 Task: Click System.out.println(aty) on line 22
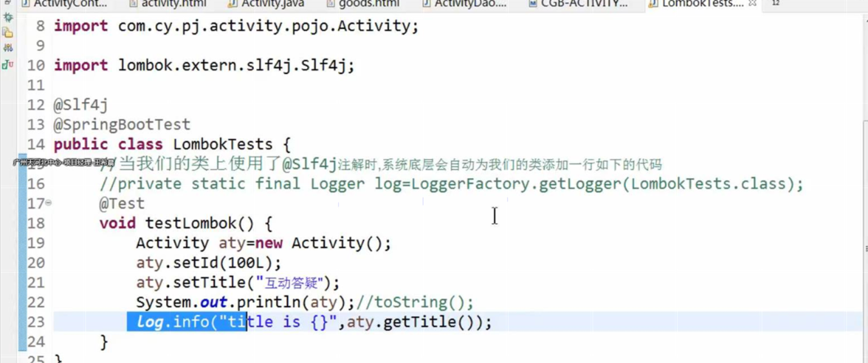pos(245,303)
